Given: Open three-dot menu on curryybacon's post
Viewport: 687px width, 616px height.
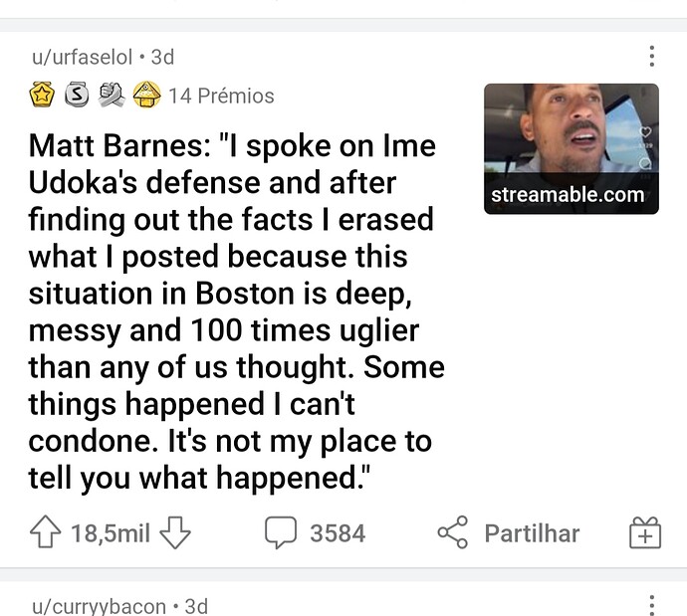Looking at the screenshot, I should coord(652,604).
